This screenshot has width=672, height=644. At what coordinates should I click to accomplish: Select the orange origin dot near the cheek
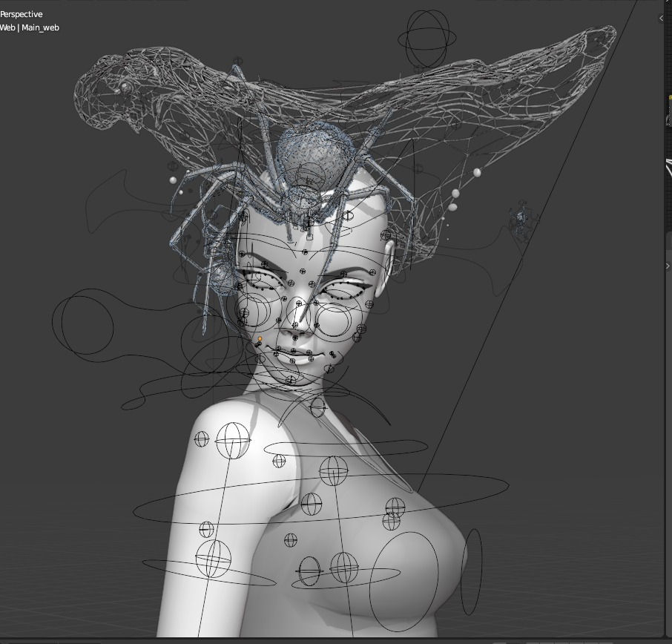tap(260, 339)
